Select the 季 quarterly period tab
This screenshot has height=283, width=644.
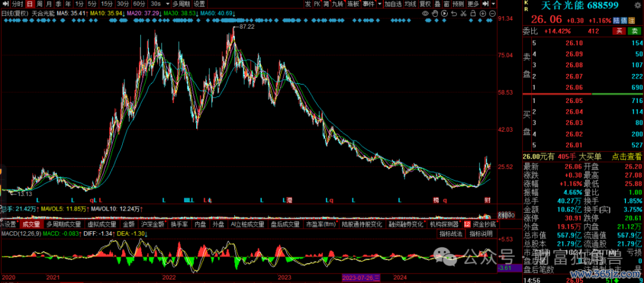point(59,4)
